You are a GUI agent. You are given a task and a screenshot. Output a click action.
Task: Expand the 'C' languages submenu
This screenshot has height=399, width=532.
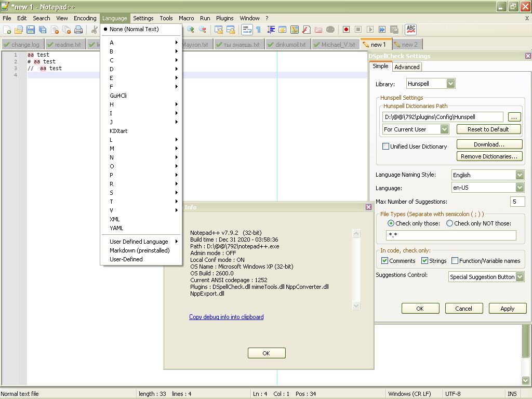[141, 60]
